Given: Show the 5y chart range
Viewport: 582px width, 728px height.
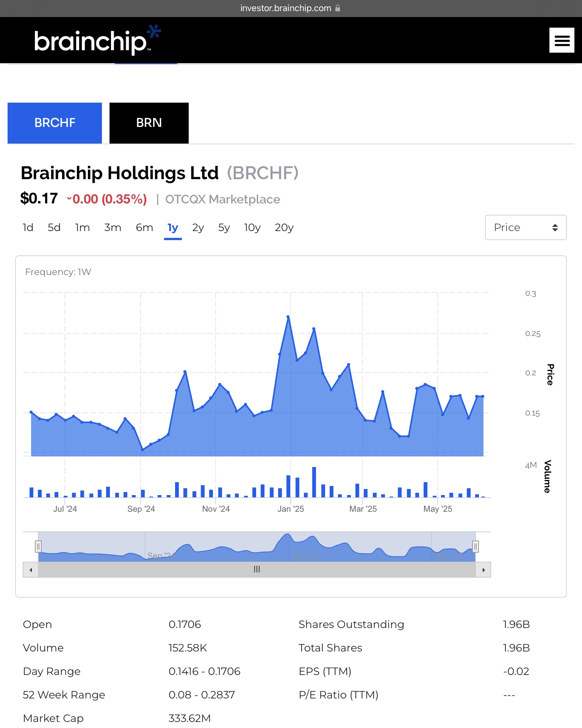Looking at the screenshot, I should (224, 228).
